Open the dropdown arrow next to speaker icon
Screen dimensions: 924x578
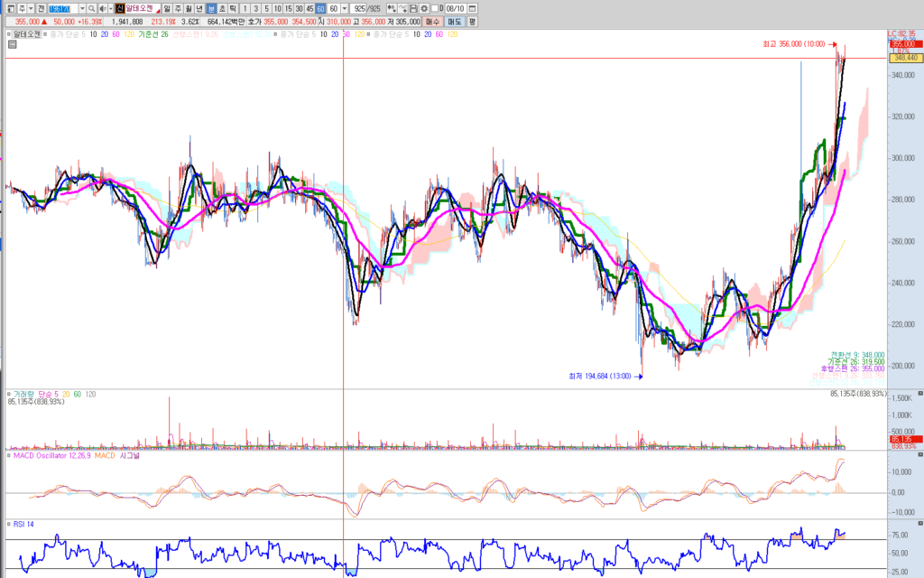tap(111, 9)
